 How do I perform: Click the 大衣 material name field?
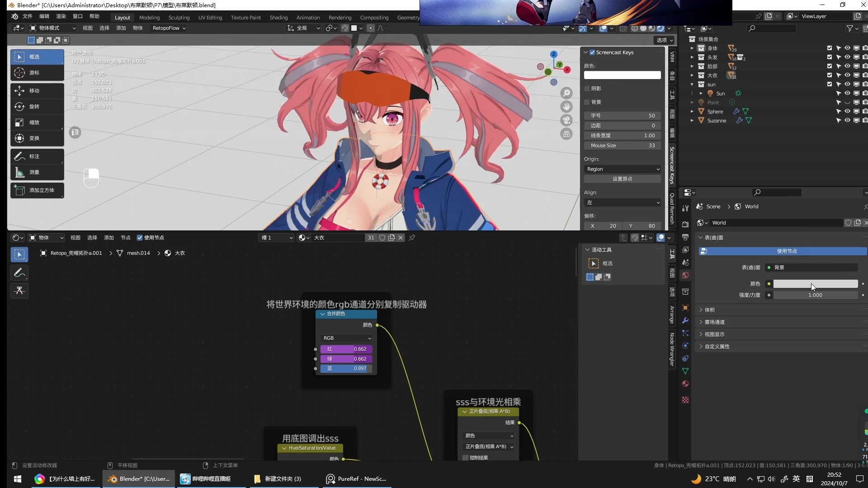coord(338,238)
